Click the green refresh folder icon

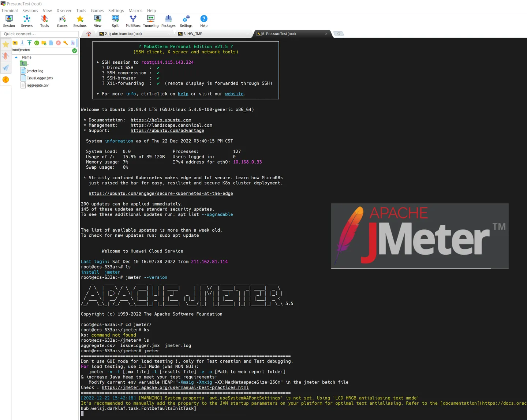pyautogui.click(x=37, y=43)
